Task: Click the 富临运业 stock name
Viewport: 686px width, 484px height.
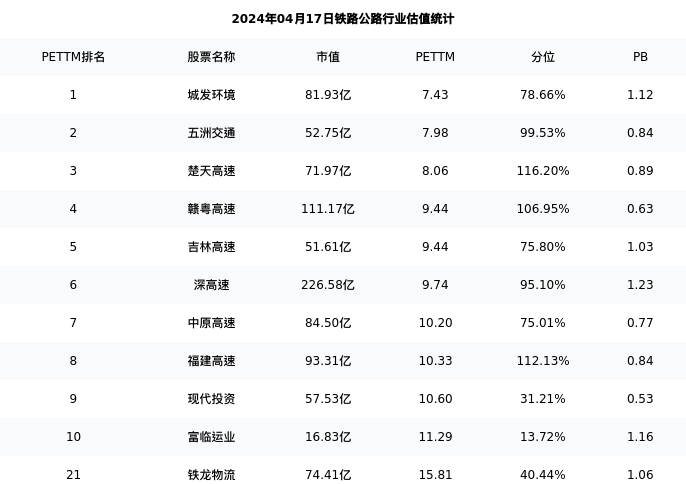Action: coord(211,437)
